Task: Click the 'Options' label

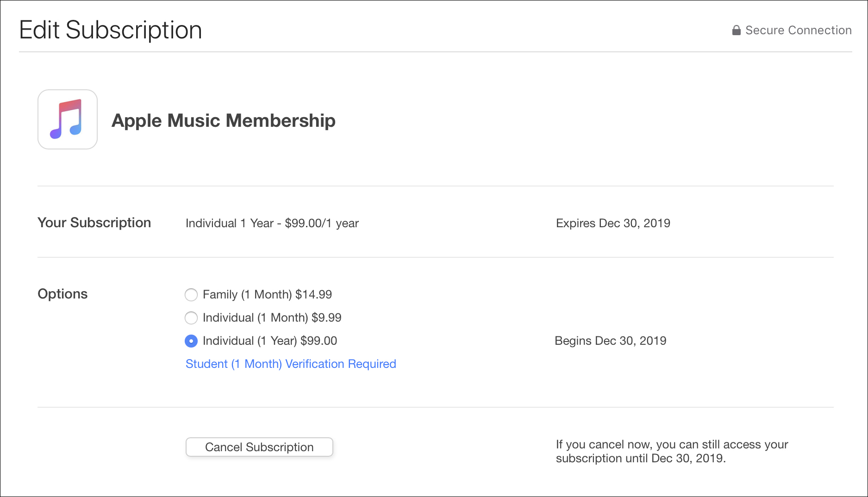Action: click(x=62, y=294)
